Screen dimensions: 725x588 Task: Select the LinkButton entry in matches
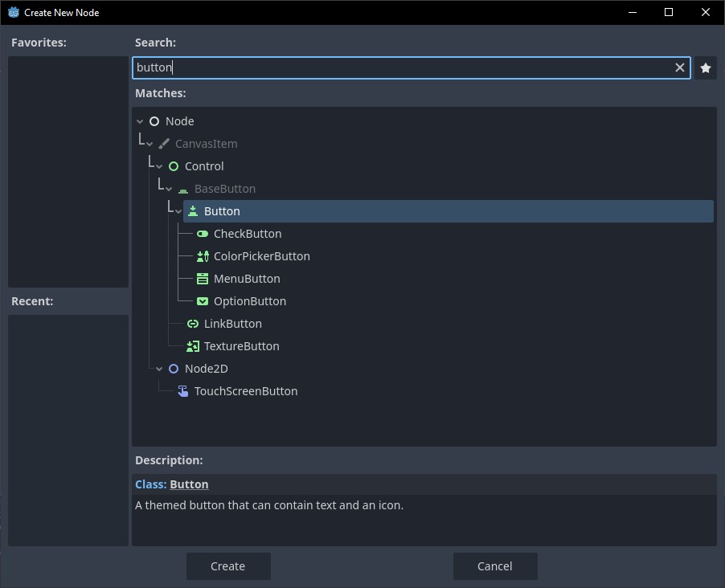[232, 324]
